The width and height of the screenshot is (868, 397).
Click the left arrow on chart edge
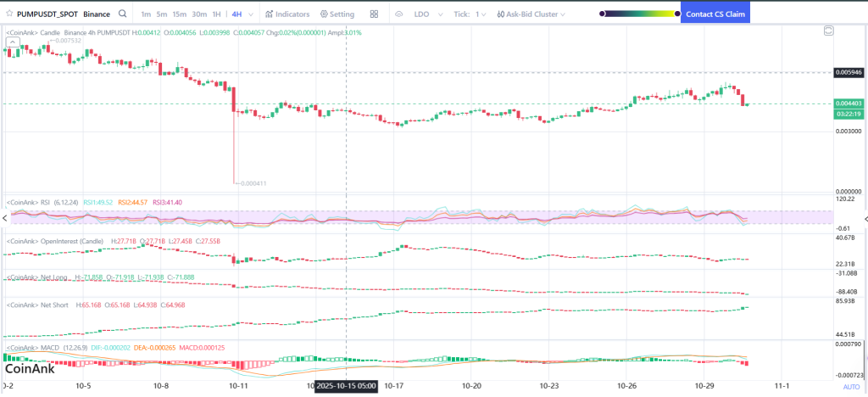point(3,217)
